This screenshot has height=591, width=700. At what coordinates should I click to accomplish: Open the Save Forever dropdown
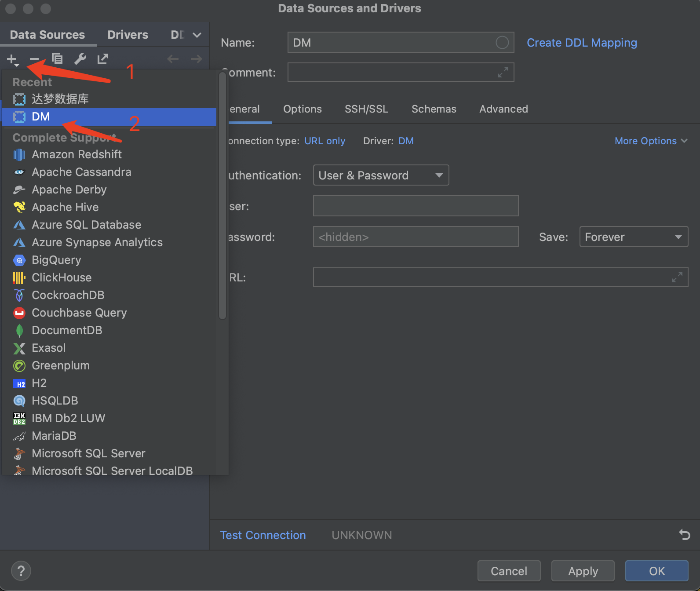click(x=634, y=237)
